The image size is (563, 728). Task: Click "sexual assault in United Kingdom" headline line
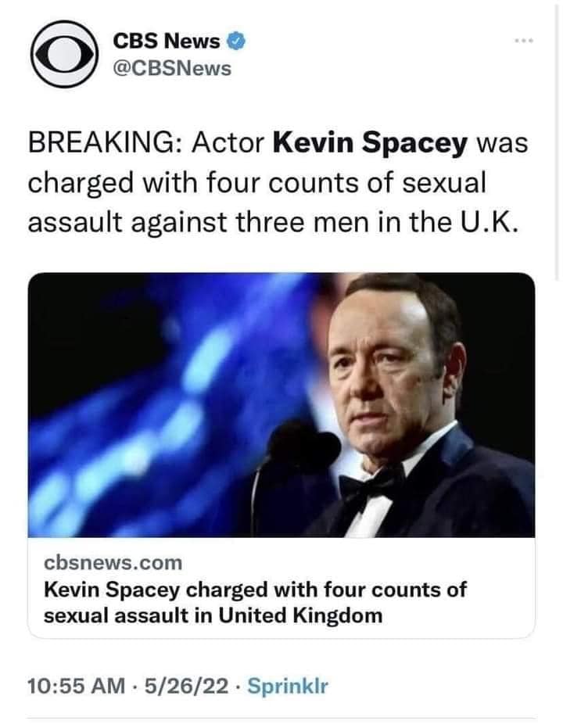213,615
